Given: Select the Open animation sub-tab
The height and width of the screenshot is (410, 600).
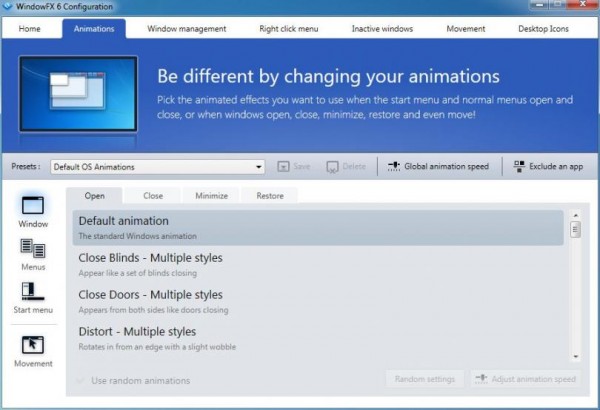Looking at the screenshot, I should [x=95, y=196].
